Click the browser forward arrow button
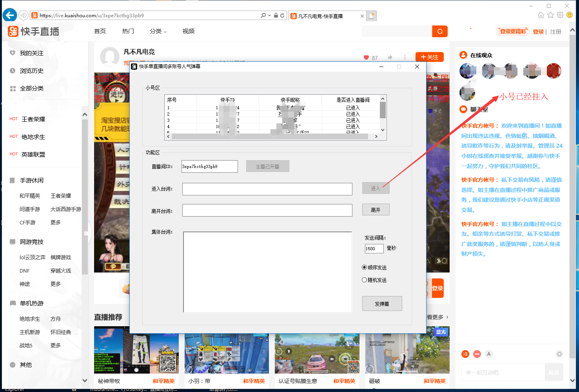Image resolution: width=579 pixels, height=392 pixels. (24, 15)
